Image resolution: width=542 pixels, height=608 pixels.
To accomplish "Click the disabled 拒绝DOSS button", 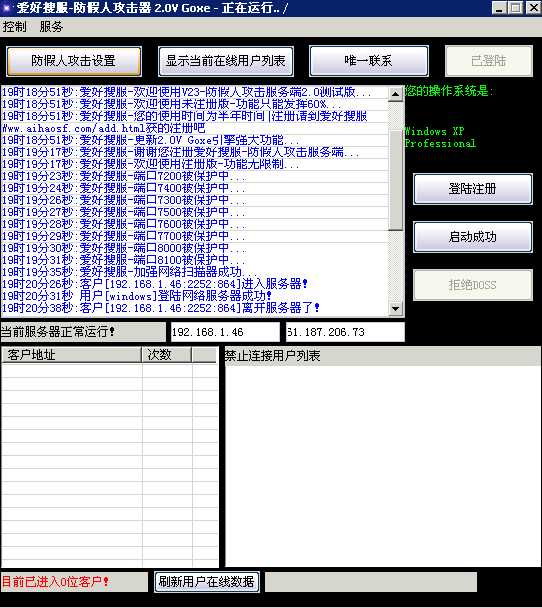I will click(473, 285).
